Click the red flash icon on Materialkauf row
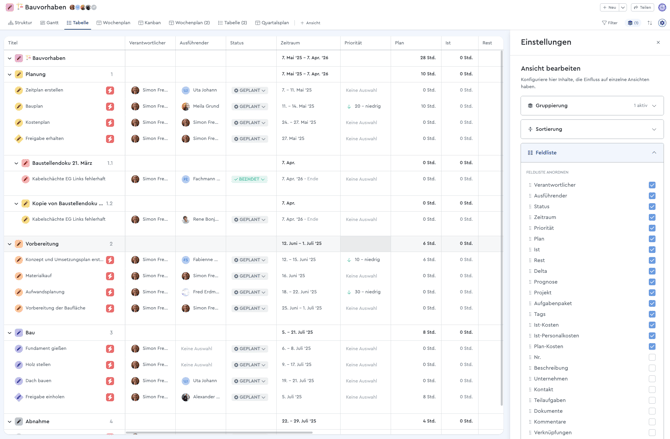Viewport: 670px width, 439px height. (110, 276)
